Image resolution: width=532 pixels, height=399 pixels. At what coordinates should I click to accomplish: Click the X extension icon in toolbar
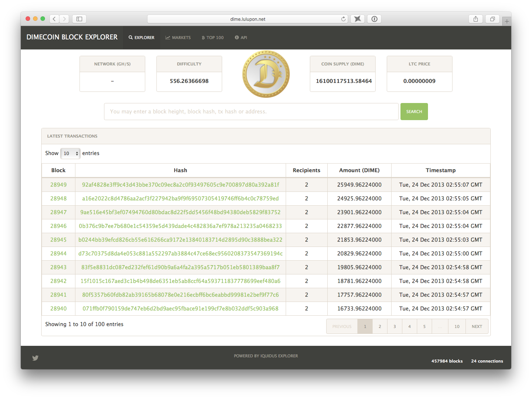[357, 19]
